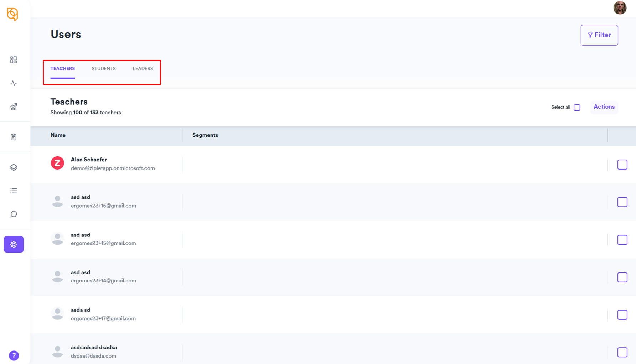
Task: Click the settings gear icon in the sidebar
Action: point(14,244)
